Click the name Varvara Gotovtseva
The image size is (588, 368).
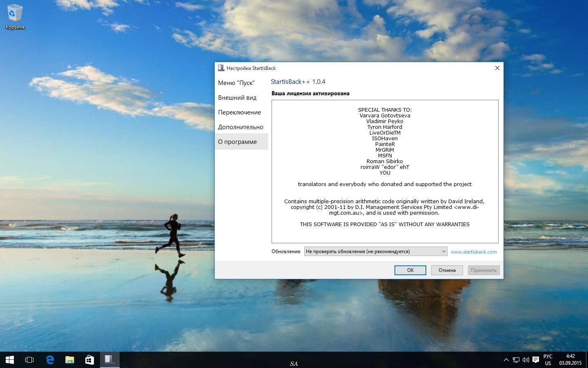(385, 115)
